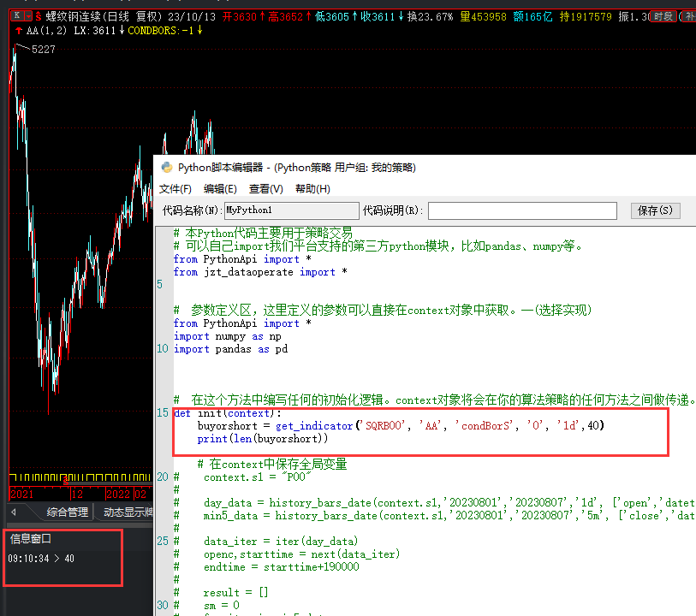
Task: Click the first comment line '# 本Python代码主要用于策略交易'
Action: (x=263, y=234)
